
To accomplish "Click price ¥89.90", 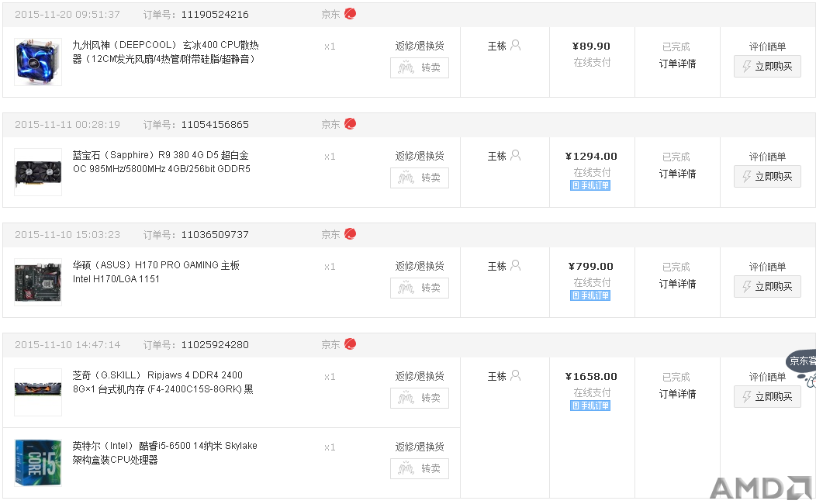I will click(x=591, y=47).
